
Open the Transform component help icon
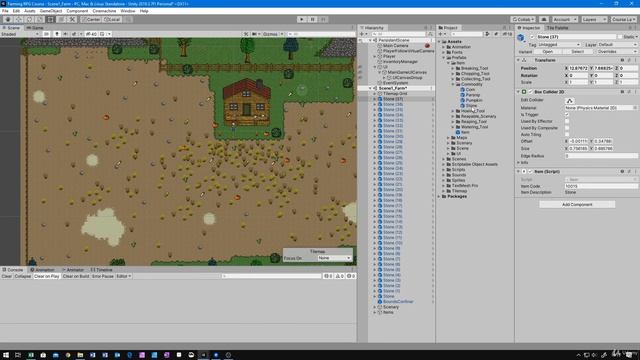point(622,60)
